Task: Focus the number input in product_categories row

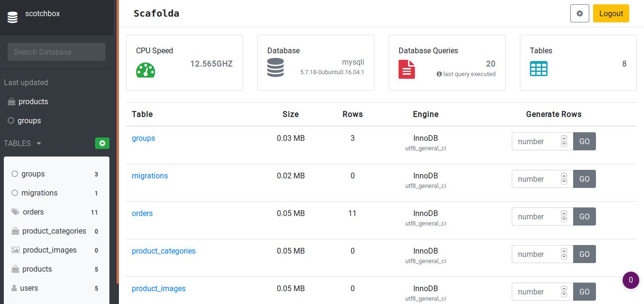Action: 542,254
